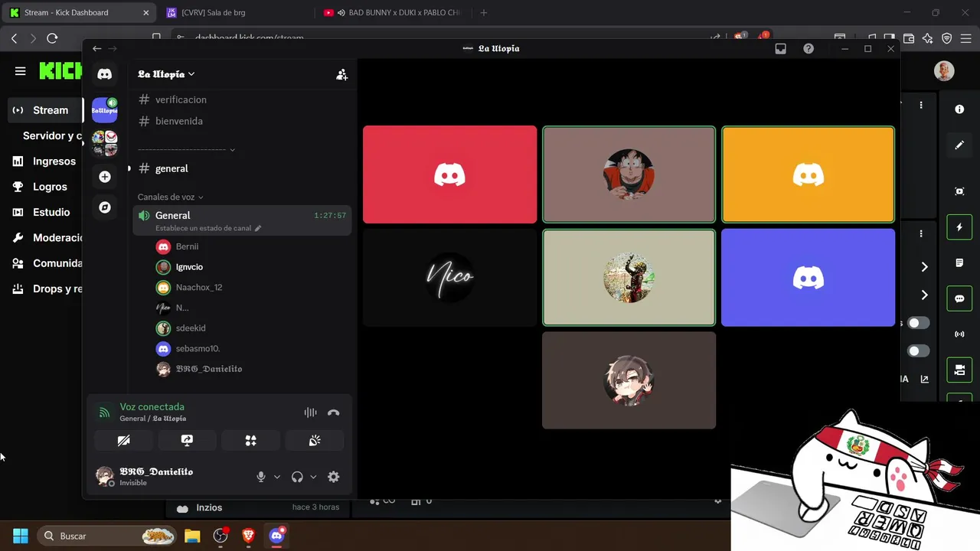The height and width of the screenshot is (551, 980).
Task: Click the Kick broadcast signal icon
Action: (x=959, y=334)
